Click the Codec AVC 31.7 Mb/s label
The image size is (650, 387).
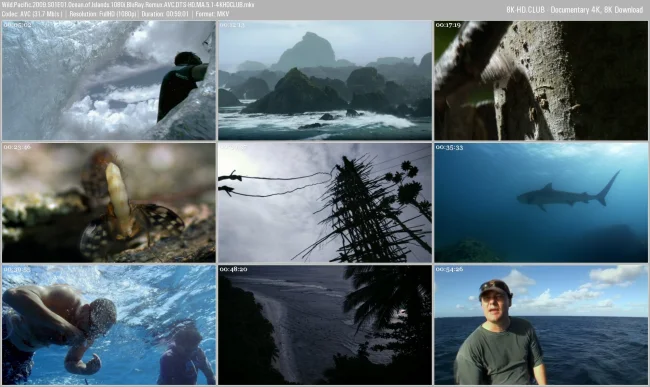[x=32, y=14]
